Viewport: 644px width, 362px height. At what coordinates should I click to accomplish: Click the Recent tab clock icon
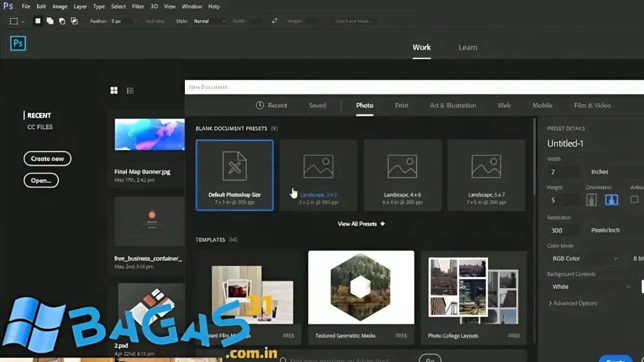(260, 105)
